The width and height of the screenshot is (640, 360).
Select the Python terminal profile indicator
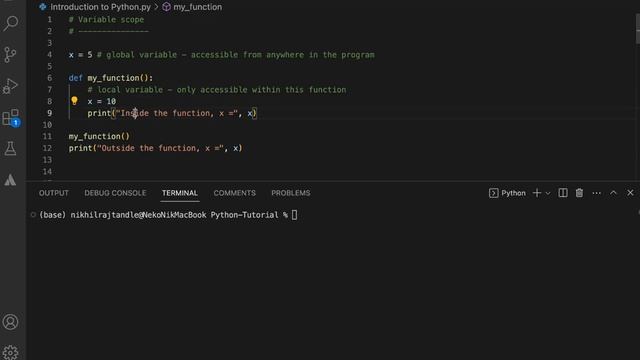point(507,193)
